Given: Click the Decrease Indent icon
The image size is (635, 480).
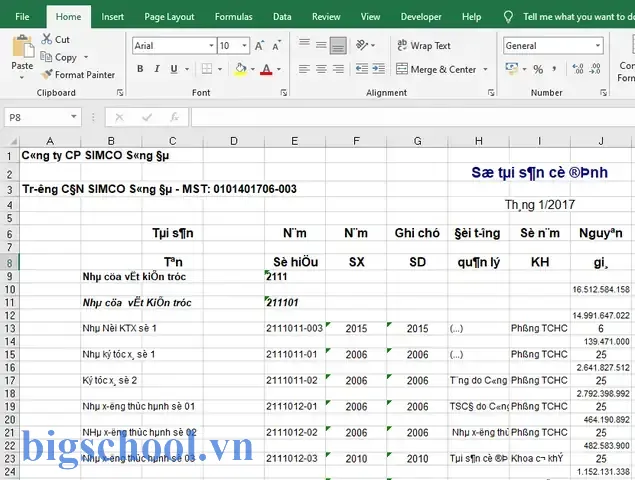Looking at the screenshot, I should click(x=362, y=69).
